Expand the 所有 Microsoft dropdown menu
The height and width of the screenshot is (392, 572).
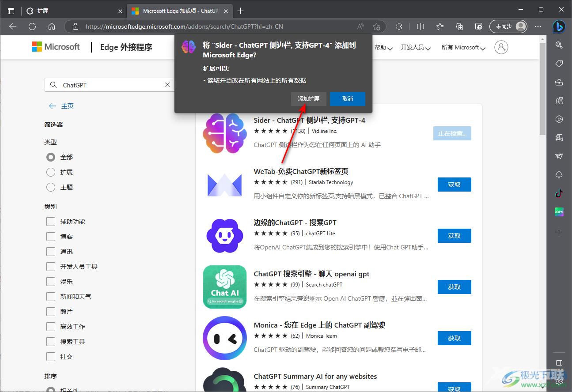[x=463, y=47]
